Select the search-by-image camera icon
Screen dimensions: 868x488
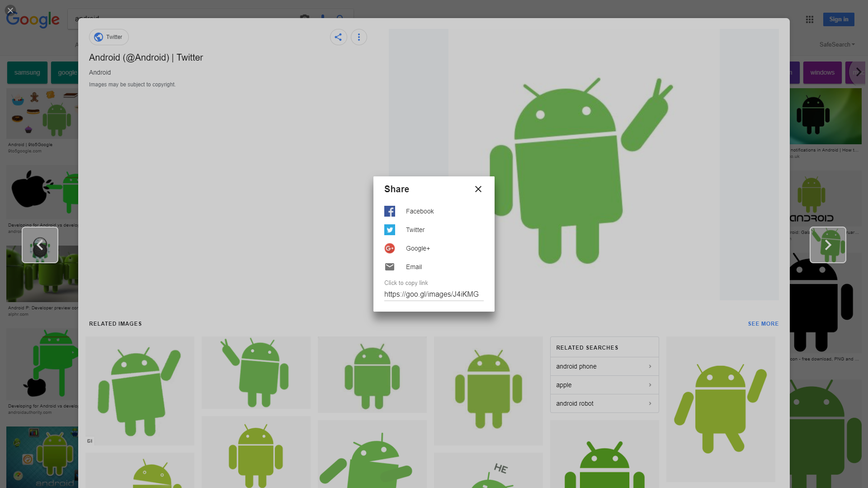pyautogui.click(x=305, y=17)
